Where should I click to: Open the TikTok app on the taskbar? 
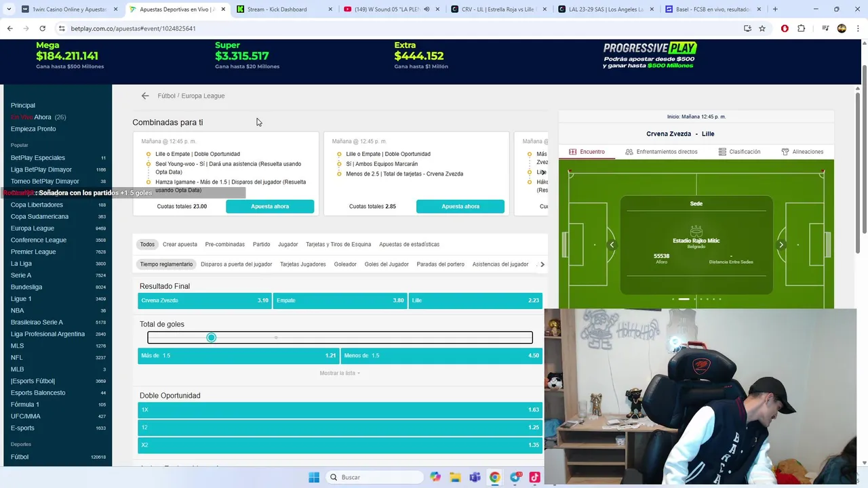click(x=534, y=477)
